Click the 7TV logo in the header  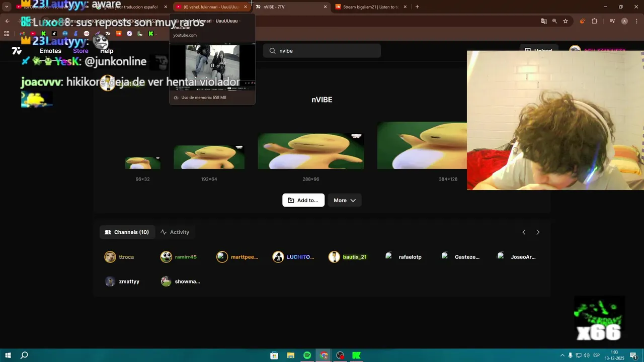click(17, 51)
